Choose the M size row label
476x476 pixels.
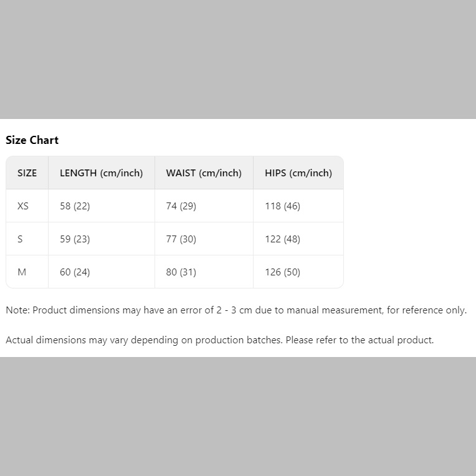[x=22, y=272]
